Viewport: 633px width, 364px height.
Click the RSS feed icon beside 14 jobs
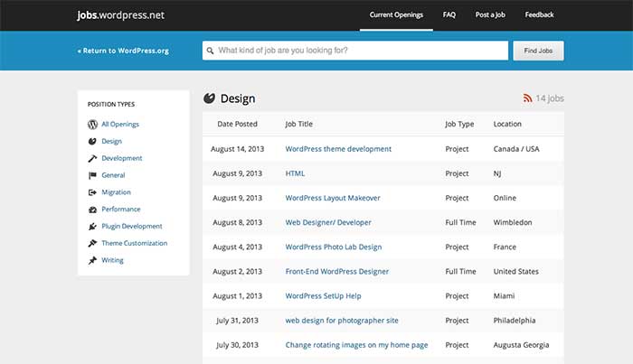pyautogui.click(x=527, y=98)
